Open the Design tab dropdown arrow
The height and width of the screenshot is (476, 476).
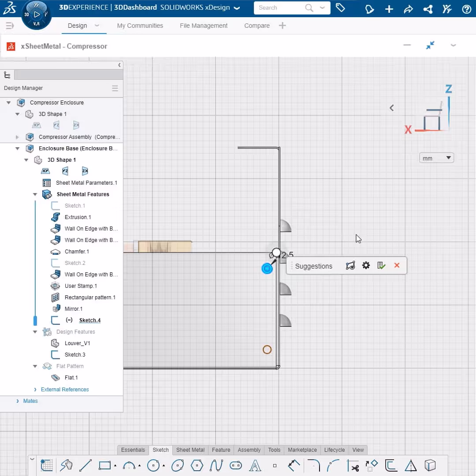[x=97, y=26]
